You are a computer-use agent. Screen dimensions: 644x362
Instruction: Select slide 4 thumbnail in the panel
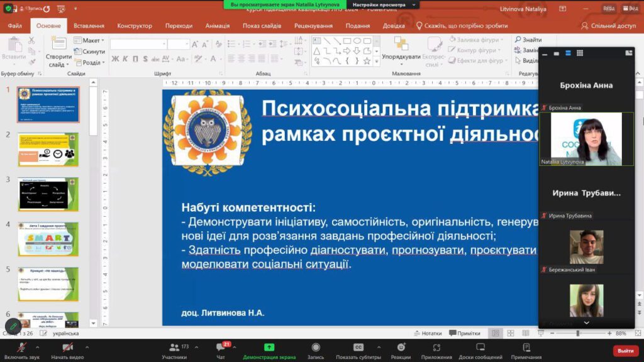48,239
